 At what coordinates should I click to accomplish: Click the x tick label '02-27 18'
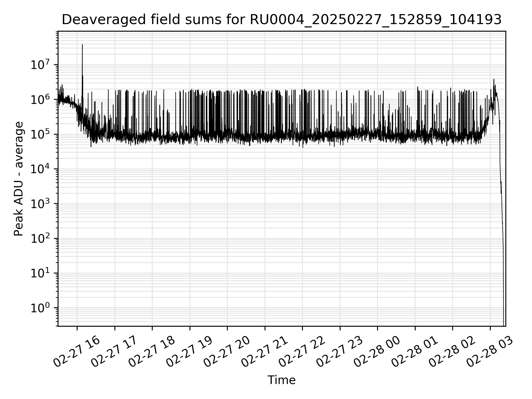point(151,351)
